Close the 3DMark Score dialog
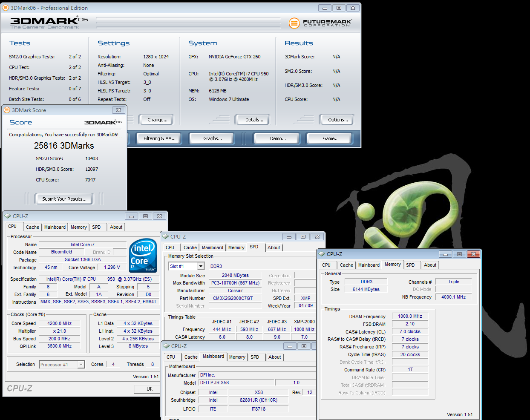This screenshot has width=530, height=420. [118, 110]
